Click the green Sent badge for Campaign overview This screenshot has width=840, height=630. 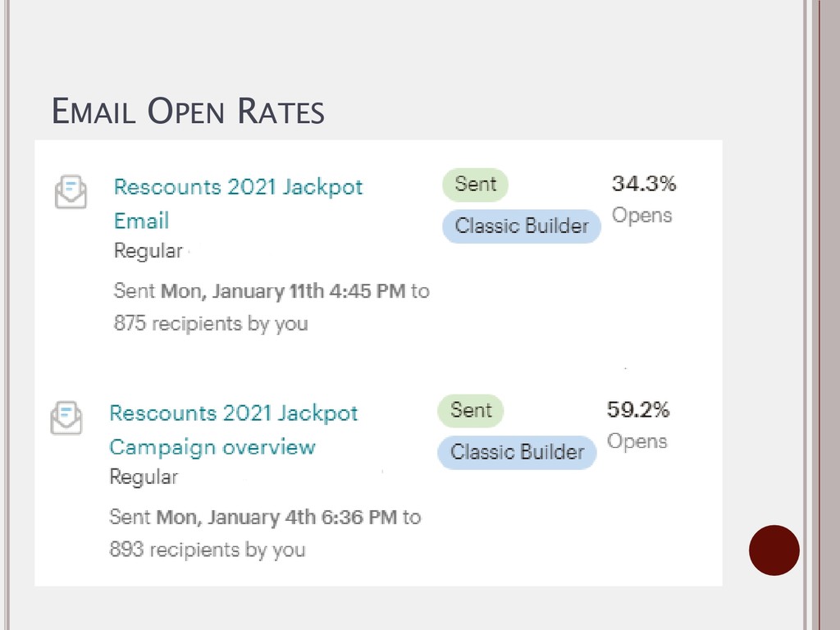point(471,410)
